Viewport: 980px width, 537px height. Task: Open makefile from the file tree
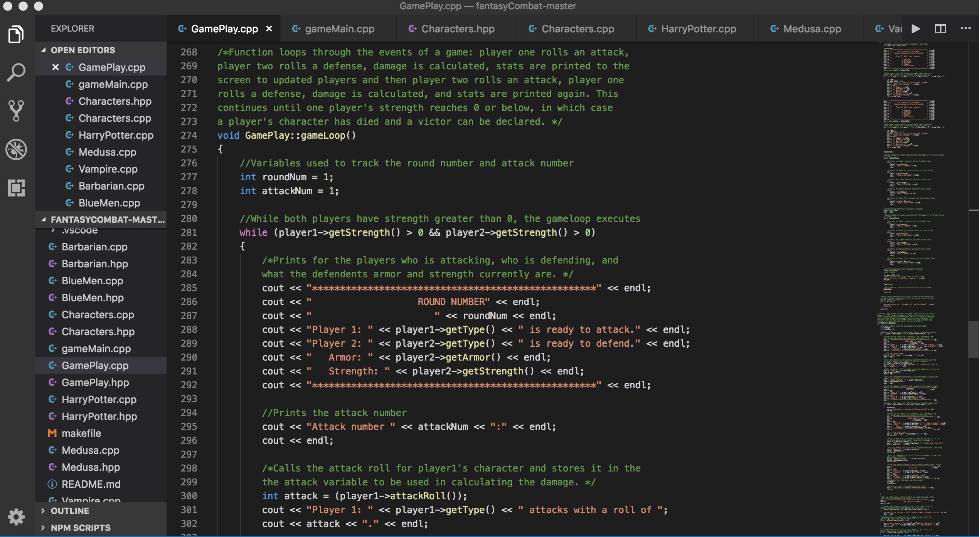pyautogui.click(x=81, y=433)
